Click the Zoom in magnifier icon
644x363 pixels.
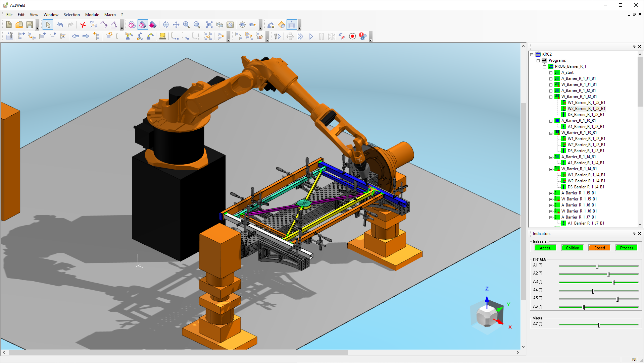[x=186, y=25]
